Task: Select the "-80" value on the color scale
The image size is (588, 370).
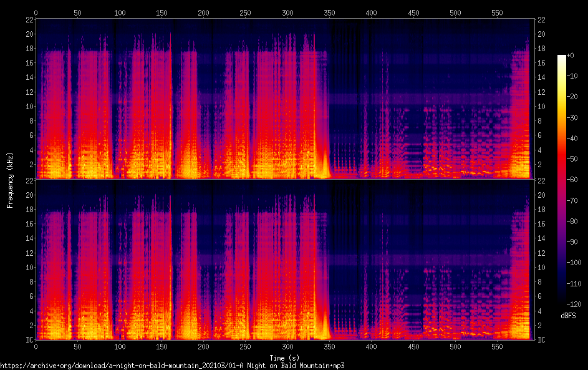Action: pyautogui.click(x=572, y=221)
